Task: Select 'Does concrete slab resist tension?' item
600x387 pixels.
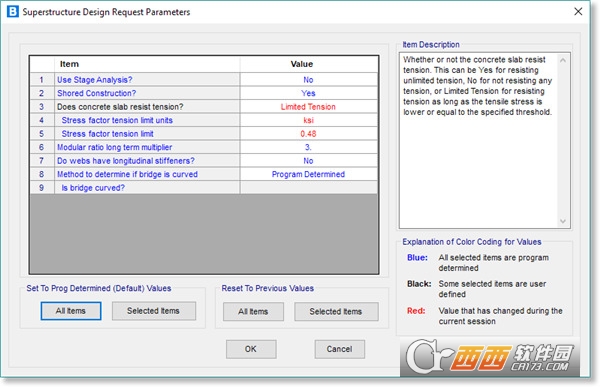Action: coord(147,107)
